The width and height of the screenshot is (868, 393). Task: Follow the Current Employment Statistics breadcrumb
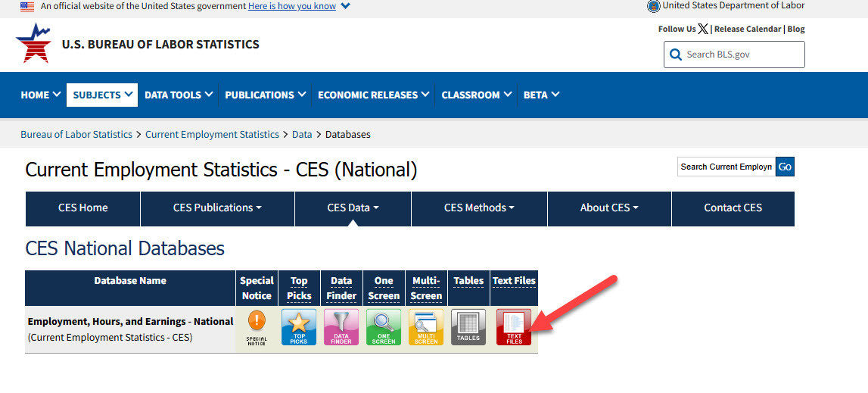[212, 134]
